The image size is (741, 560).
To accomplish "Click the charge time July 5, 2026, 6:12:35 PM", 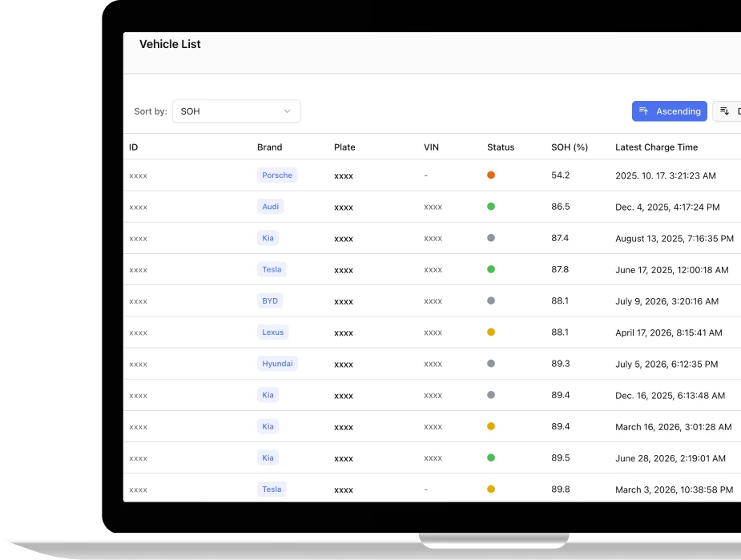I will (x=666, y=365).
